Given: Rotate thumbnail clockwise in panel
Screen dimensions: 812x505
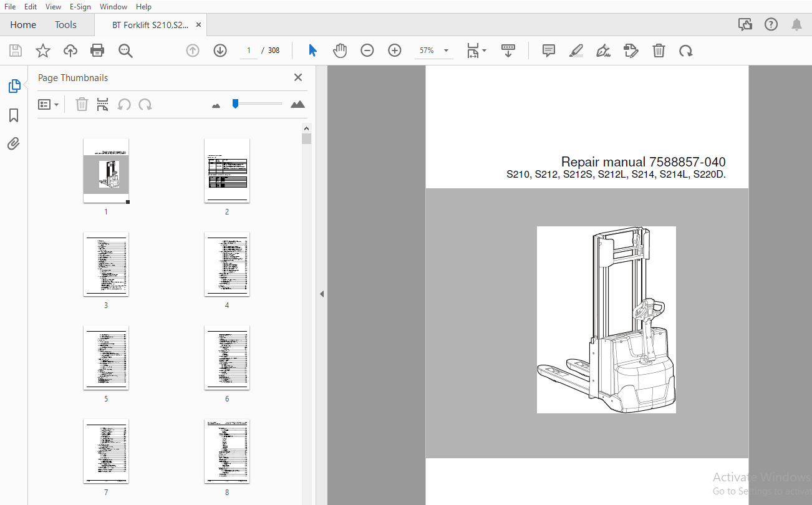Looking at the screenshot, I should pos(145,104).
